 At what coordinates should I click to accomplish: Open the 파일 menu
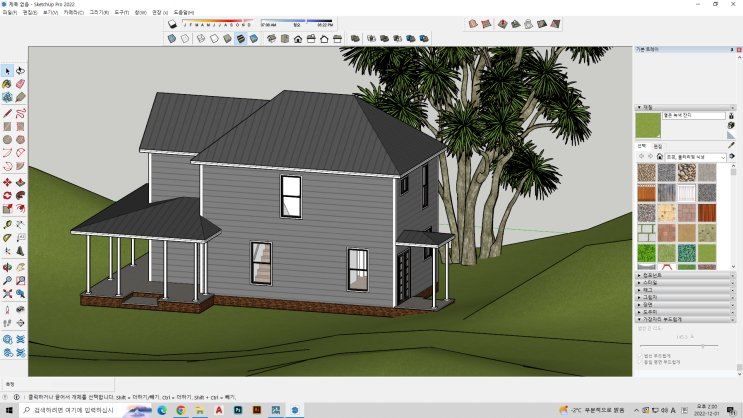pos(9,12)
